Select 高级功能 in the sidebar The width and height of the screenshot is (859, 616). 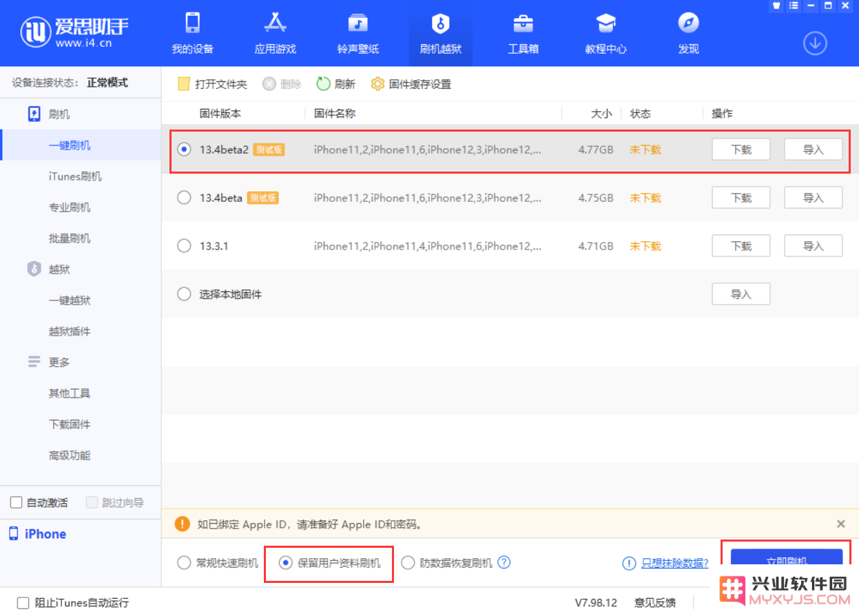[70, 455]
